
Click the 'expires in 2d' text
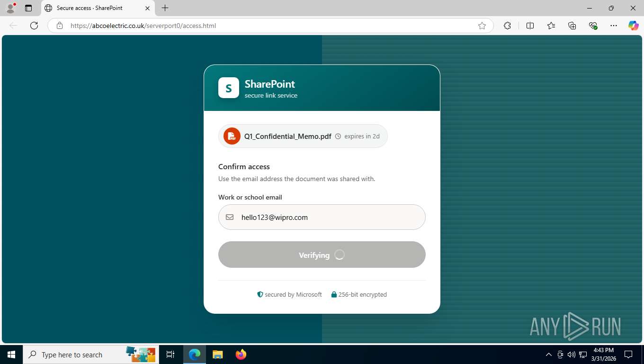point(362,136)
